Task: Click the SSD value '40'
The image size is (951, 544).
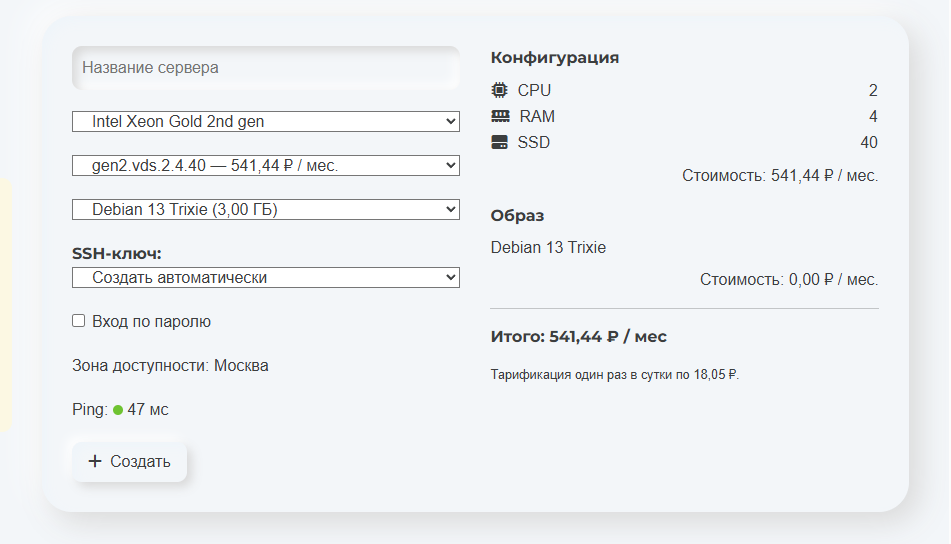Action: pos(869,143)
